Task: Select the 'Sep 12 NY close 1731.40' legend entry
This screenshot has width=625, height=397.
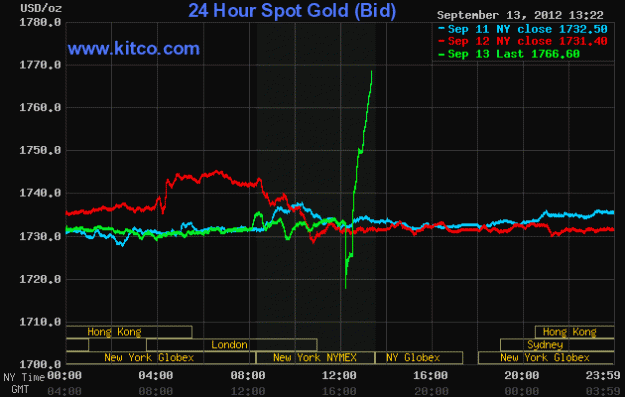Action: click(523, 41)
